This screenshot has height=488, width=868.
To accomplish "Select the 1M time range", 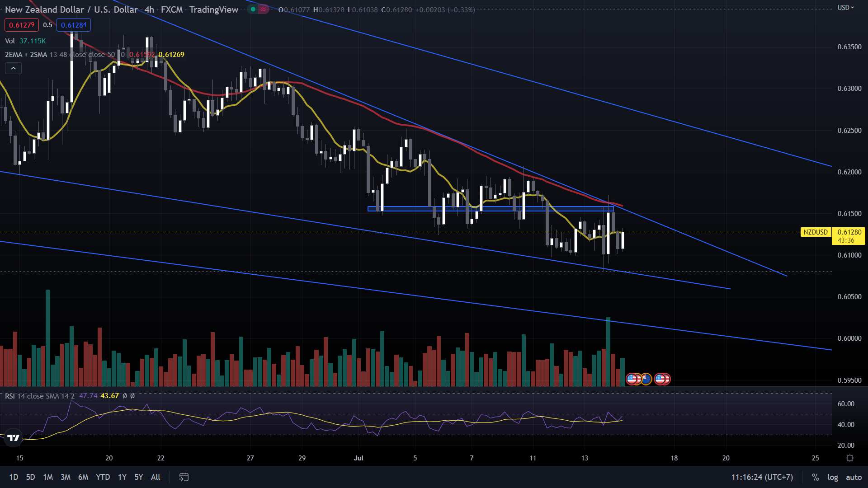I will [48, 477].
